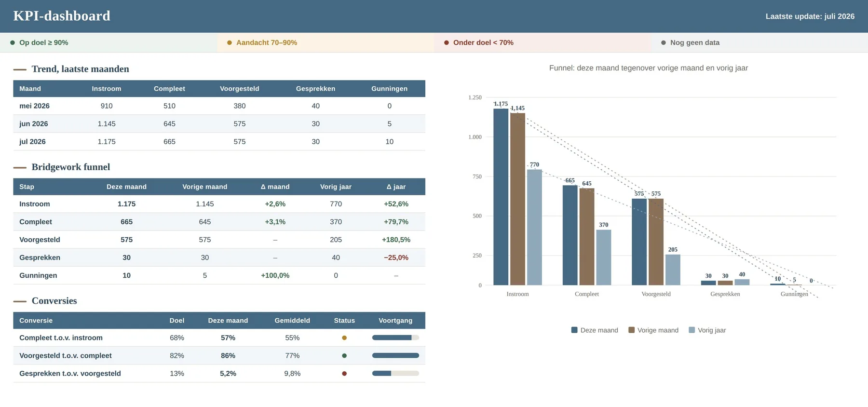Click the '+79,7%' value in Compleet row

pyautogui.click(x=396, y=222)
